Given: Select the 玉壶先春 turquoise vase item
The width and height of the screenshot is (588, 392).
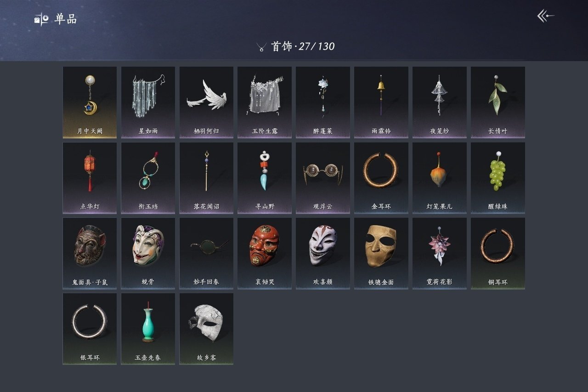Looking at the screenshot, I should pyautogui.click(x=148, y=329).
